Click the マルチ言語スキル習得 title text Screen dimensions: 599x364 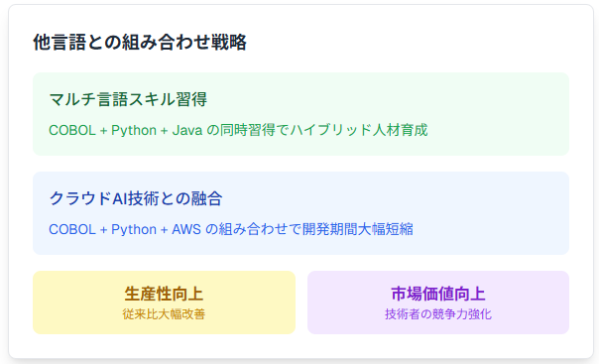(x=128, y=99)
